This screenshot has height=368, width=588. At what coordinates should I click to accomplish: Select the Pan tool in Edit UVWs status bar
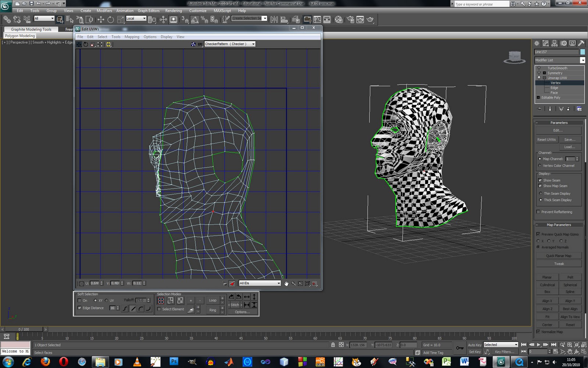click(x=287, y=283)
